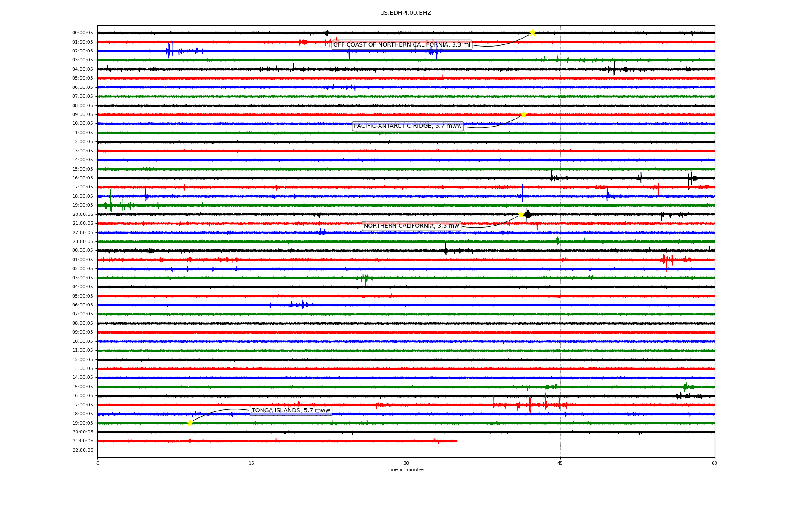Screen dimensions: 812x508
Task: Click the yellow star on the 20:00:05 trace
Action: (x=521, y=214)
